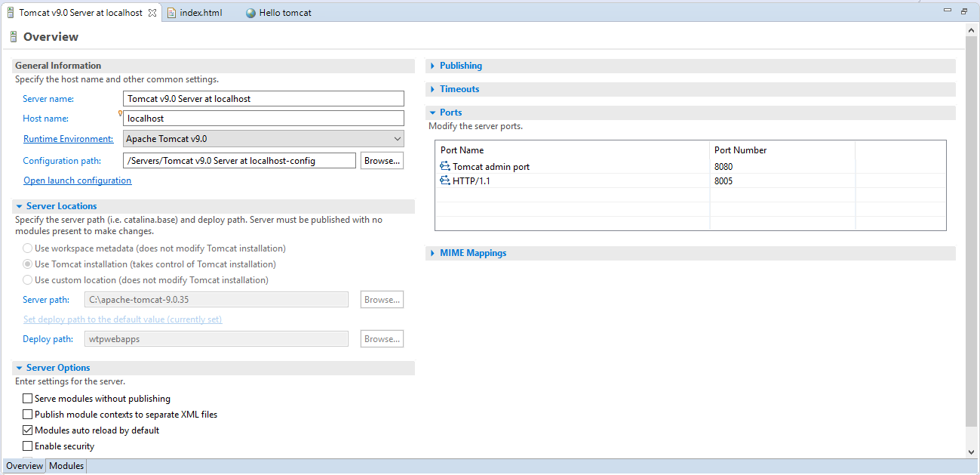Collapse the Server Locations section
Image resolution: width=980 pixels, height=475 pixels.
pos(19,206)
